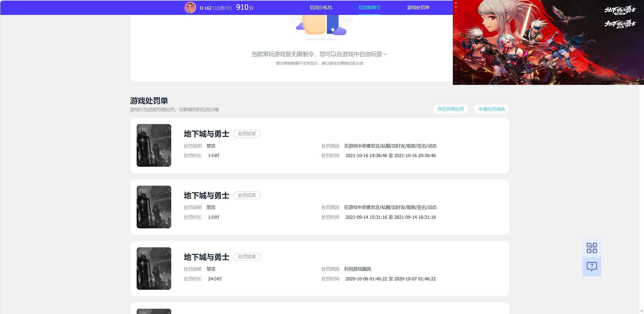Click 处罚结束 badge on the 2021-10-16 penalty
The image size is (644, 314).
(x=247, y=134)
